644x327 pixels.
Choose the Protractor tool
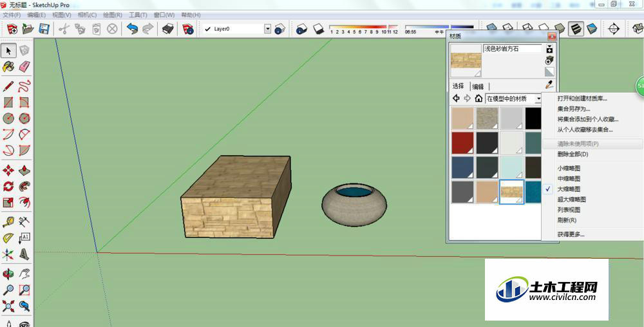[x=8, y=238]
